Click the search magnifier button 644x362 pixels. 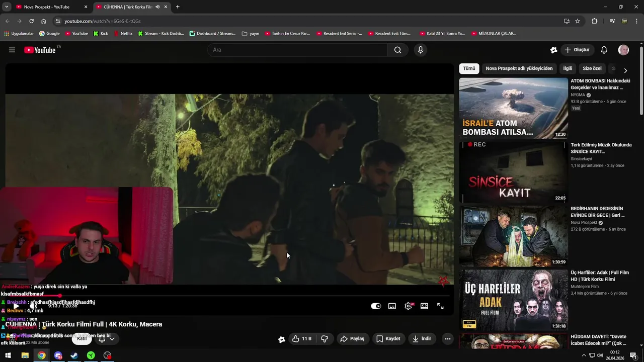tap(397, 50)
